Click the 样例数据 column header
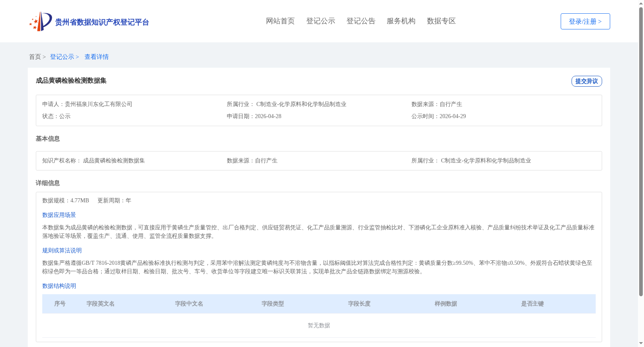Screen dimensions: 644x347 click(446, 303)
